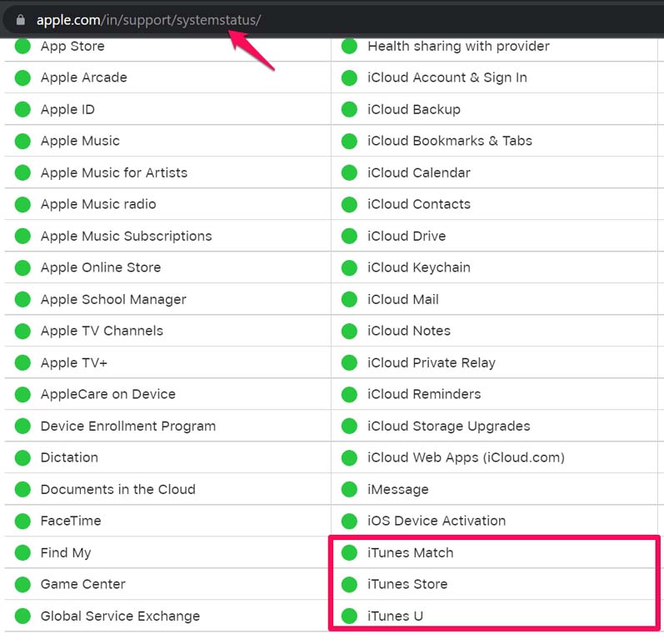Click green dot next to Dictation
The width and height of the screenshot is (664, 644).
22,457
